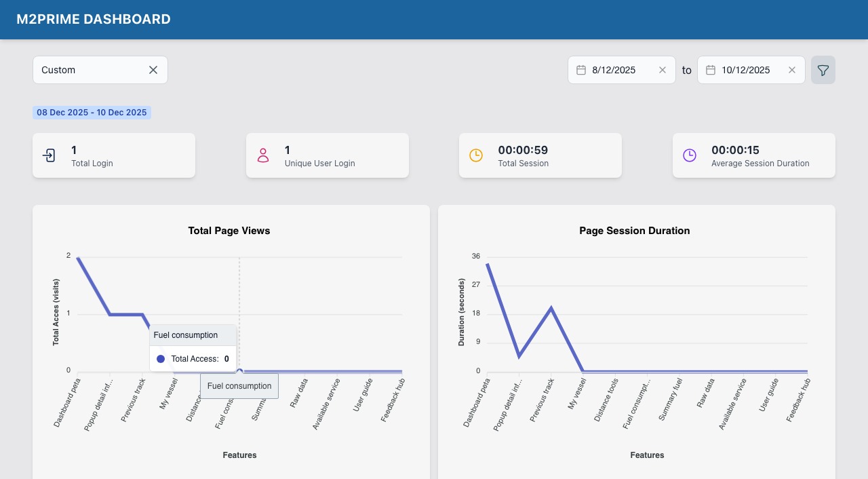Viewport: 868px width, 479px height.
Task: Click calendar icon in end date field
Action: pos(711,70)
